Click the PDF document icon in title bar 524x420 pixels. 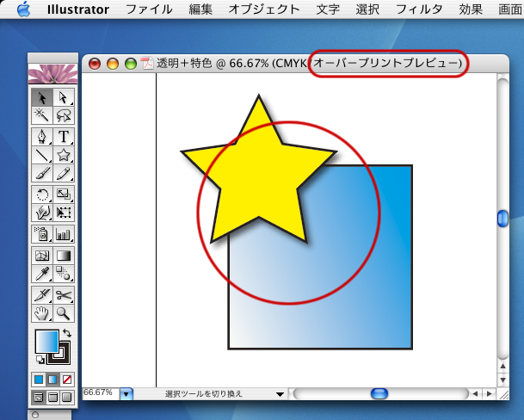[147, 63]
